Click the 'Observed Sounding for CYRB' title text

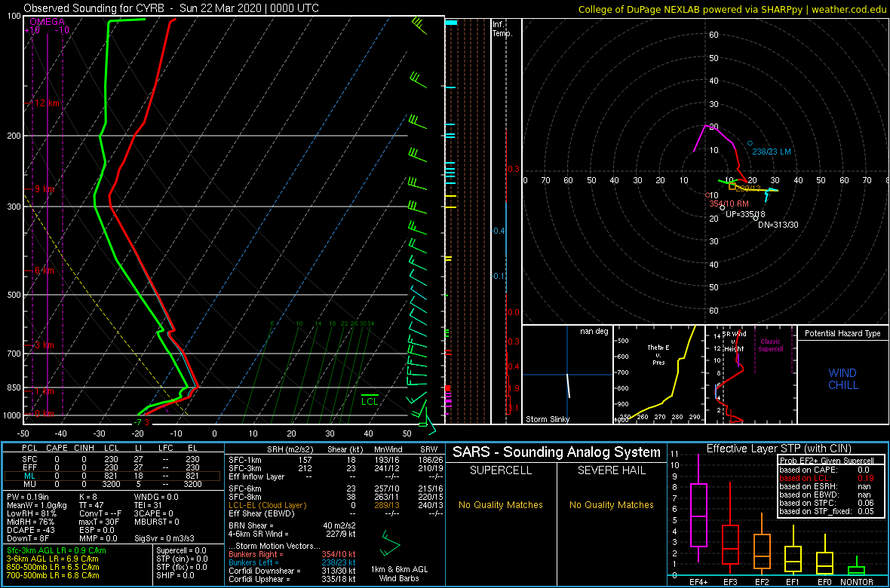(92, 8)
